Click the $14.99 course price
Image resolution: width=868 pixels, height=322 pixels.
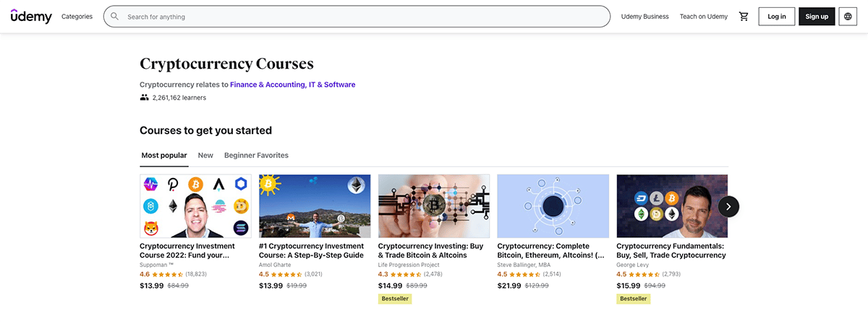pyautogui.click(x=390, y=286)
